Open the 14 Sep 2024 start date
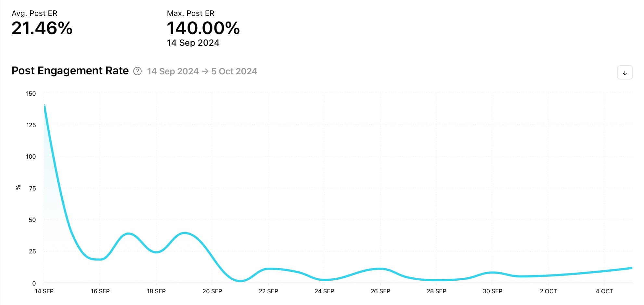 point(173,71)
